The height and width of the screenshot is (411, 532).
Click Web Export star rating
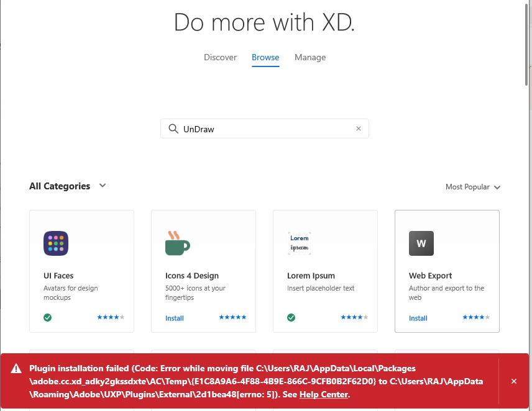[x=476, y=317]
